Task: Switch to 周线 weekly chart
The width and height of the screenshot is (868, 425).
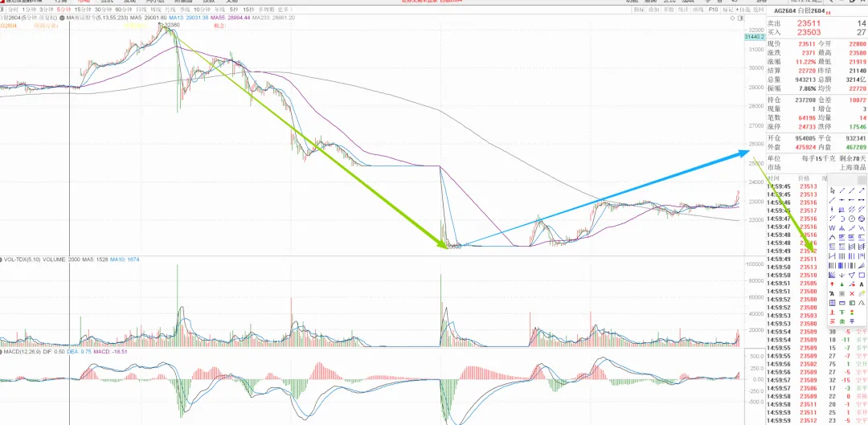Action: pyautogui.click(x=156, y=10)
